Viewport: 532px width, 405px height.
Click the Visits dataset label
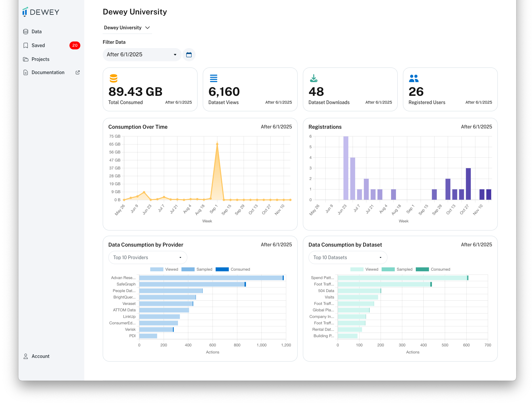click(x=330, y=297)
